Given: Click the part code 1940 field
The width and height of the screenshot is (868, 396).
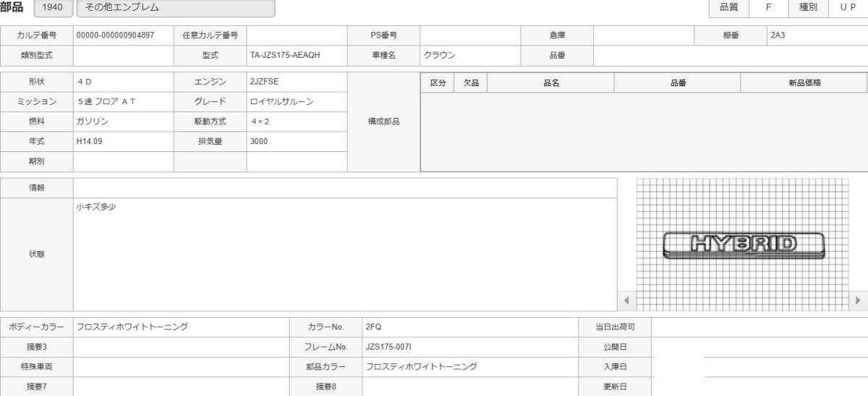Looking at the screenshot, I should 53,8.
